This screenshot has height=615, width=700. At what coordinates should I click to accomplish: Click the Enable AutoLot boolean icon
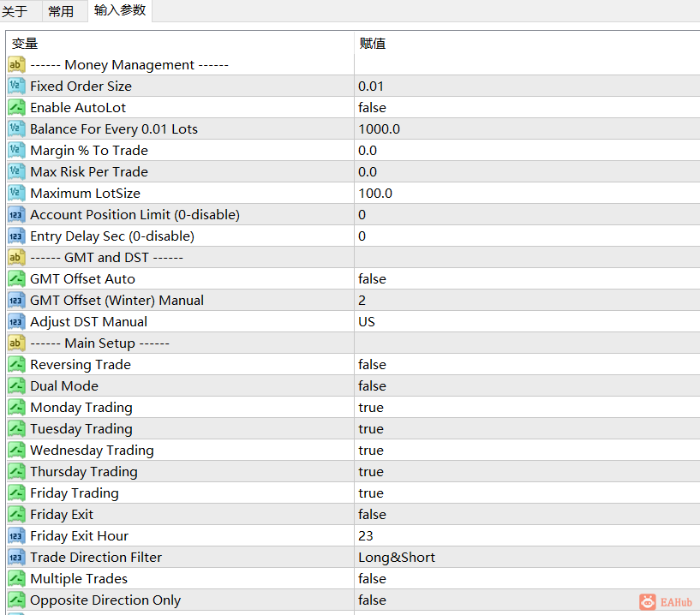(x=16, y=108)
